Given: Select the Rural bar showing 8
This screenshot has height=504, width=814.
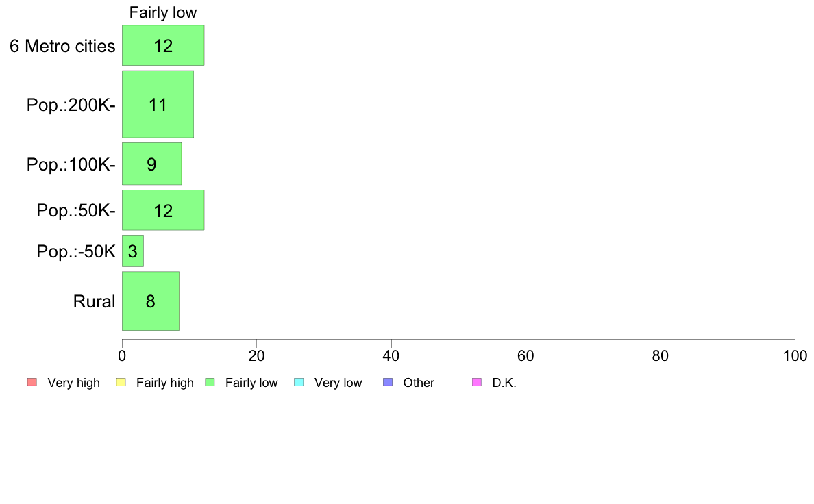Looking at the screenshot, I should pos(151,301).
